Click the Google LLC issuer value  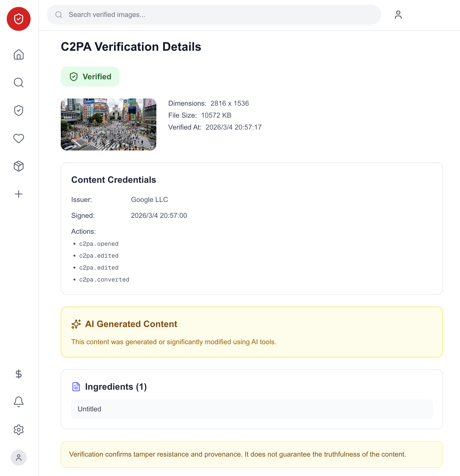coord(149,200)
